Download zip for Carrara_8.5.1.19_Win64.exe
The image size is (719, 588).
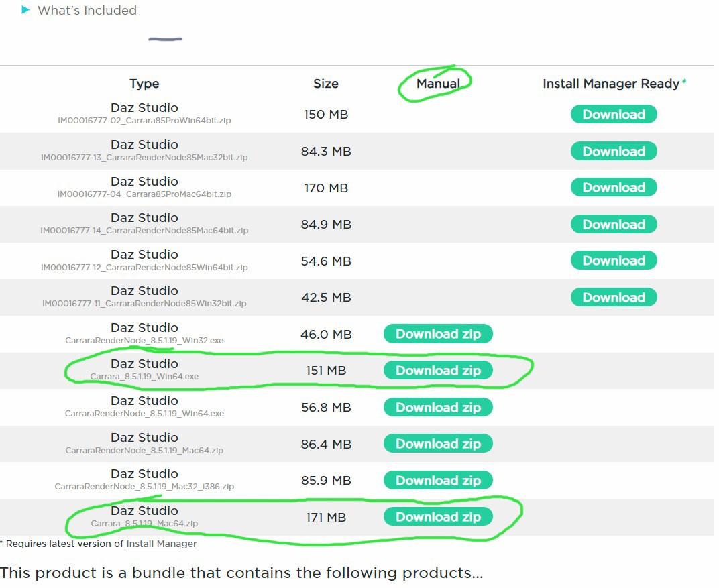coord(438,371)
